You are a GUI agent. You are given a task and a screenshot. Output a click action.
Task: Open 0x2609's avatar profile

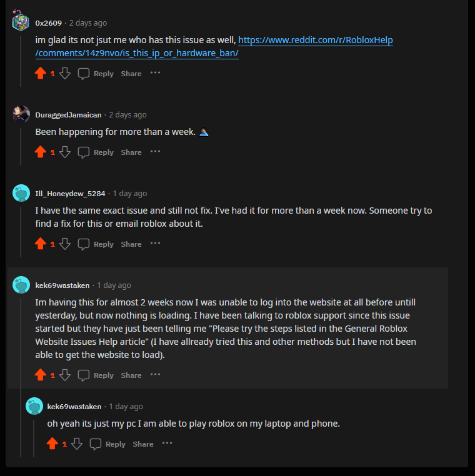pos(21,22)
